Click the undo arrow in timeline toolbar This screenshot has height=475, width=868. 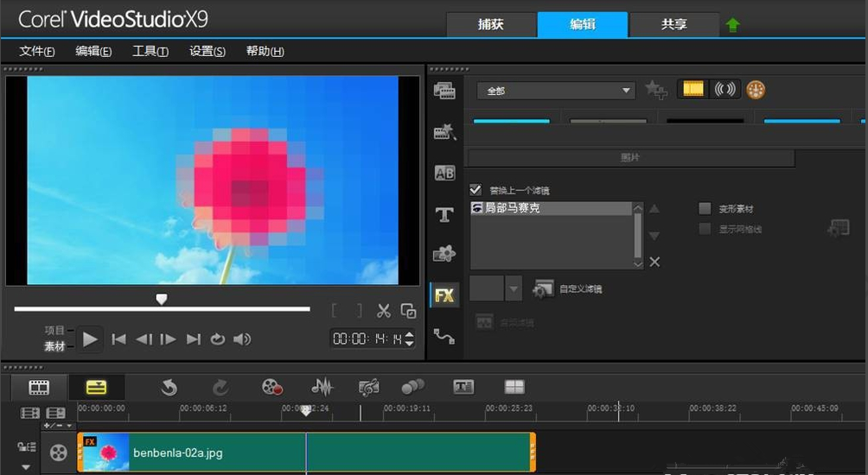pos(169,387)
